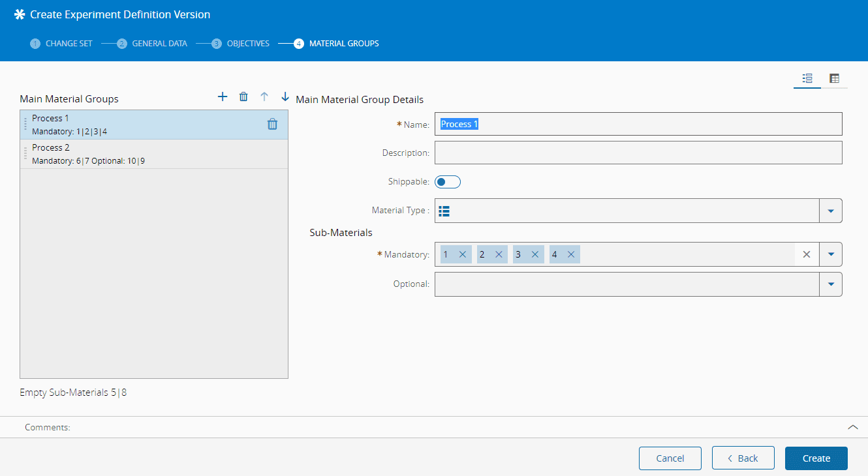Screen dimensions: 868x476
Task: Expand the Mandatory sub-materials dropdown
Action: tap(831, 254)
